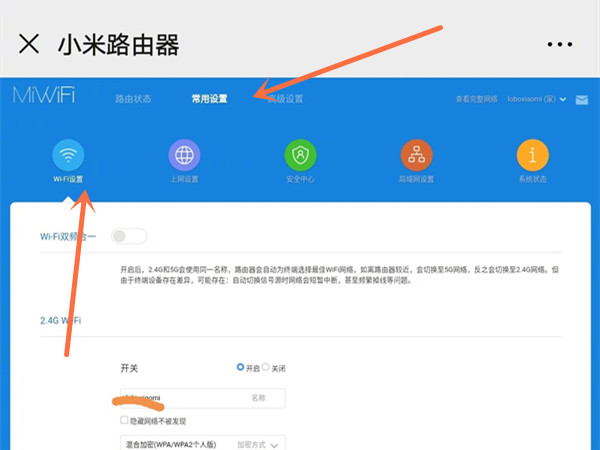The height and width of the screenshot is (450, 600).
Task: Select the 开启 radio button
Action: (x=241, y=368)
